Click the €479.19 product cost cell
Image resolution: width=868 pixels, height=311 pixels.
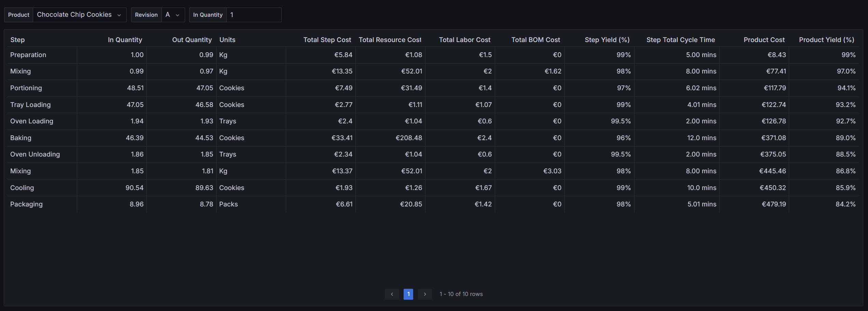[x=774, y=204]
